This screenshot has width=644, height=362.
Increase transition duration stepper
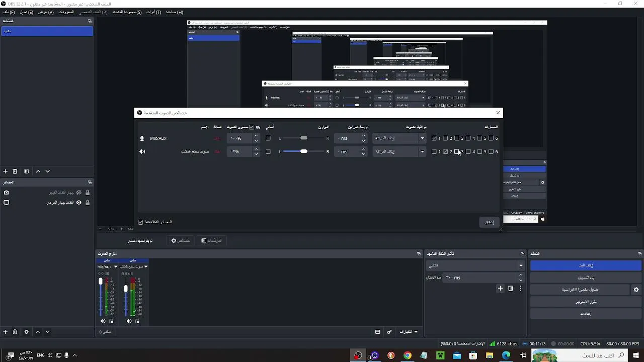pyautogui.click(x=521, y=275)
